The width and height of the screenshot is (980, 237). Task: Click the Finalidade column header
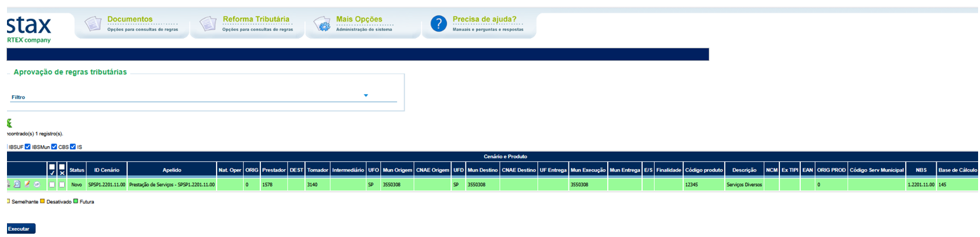point(669,170)
